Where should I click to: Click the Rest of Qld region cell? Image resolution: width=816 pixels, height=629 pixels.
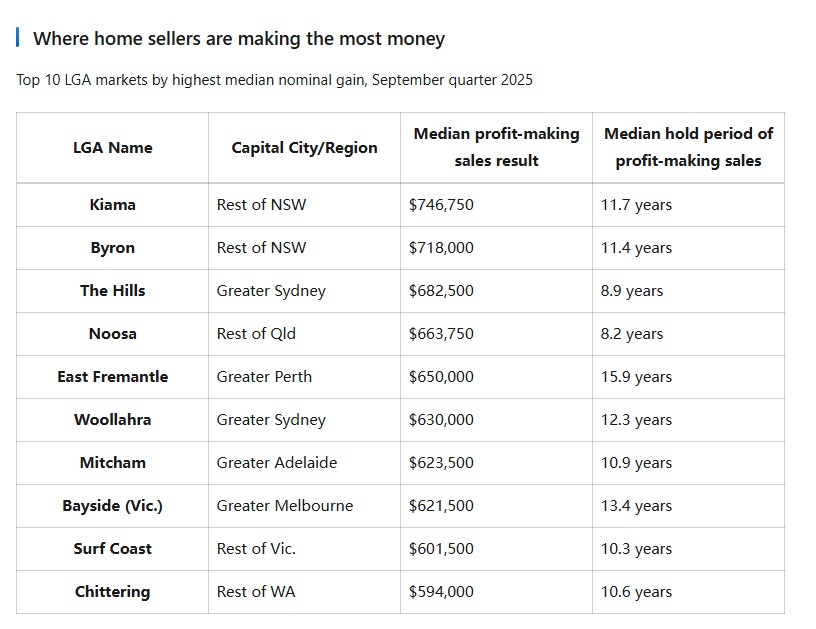pos(256,334)
